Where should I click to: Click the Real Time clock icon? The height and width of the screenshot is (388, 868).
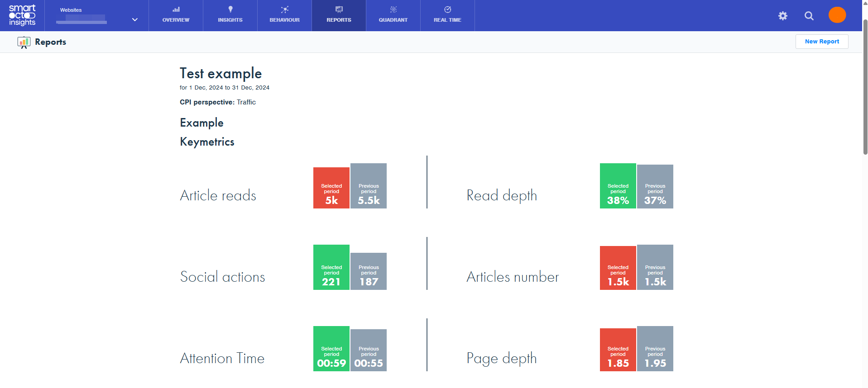pos(447,9)
